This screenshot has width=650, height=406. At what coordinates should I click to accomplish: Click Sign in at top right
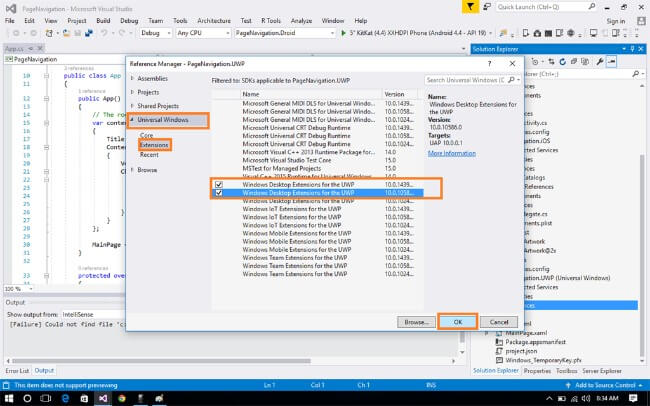tap(616, 21)
